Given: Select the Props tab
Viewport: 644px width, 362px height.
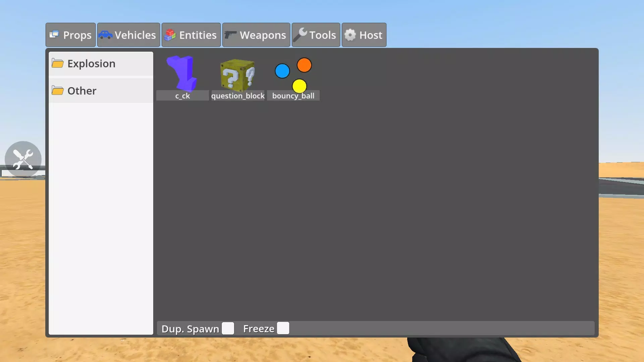Looking at the screenshot, I should [x=70, y=35].
